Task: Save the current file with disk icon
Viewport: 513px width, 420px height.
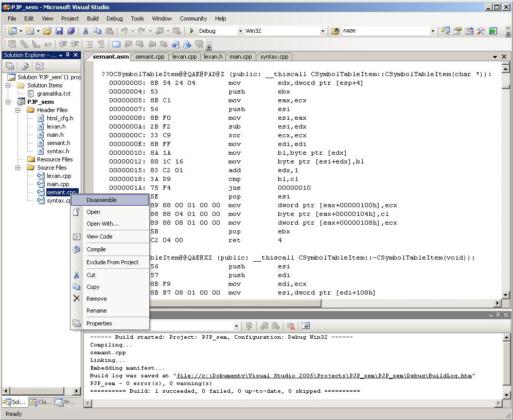Action: tap(59, 31)
